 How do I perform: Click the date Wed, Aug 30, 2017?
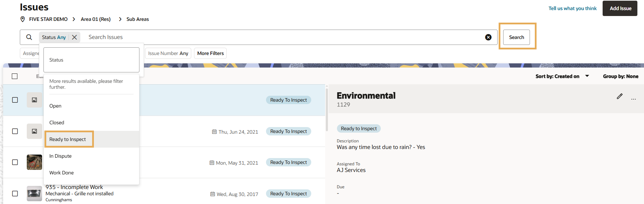coord(238,194)
